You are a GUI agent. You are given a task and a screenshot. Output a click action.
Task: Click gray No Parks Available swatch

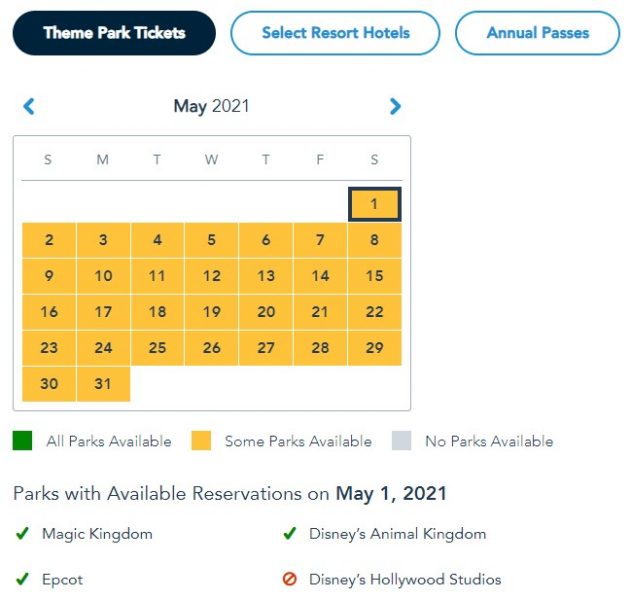[401, 440]
